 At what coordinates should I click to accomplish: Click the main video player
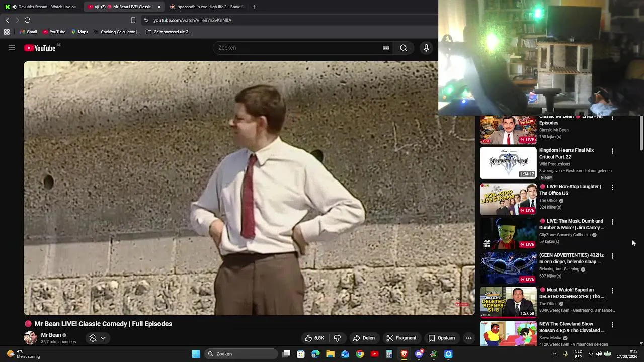[x=249, y=188]
